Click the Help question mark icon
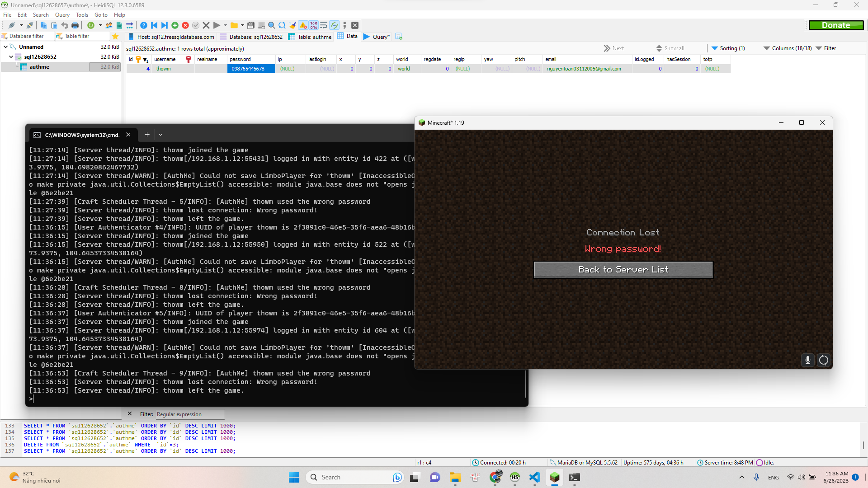This screenshot has width=868, height=488. click(143, 25)
